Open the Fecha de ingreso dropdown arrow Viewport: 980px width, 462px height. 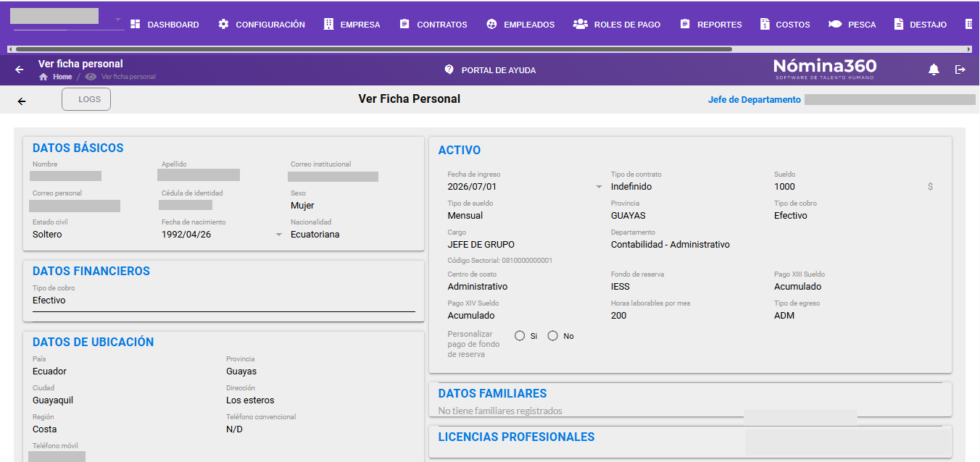(x=599, y=187)
